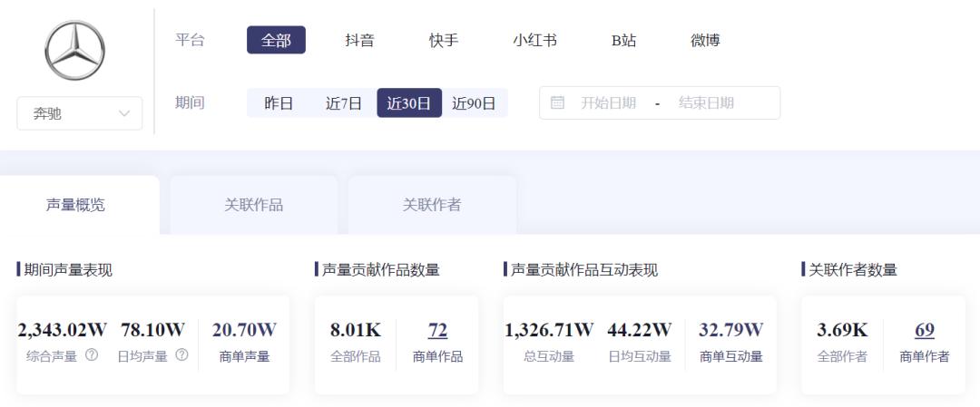Image resolution: width=980 pixels, height=407 pixels.
Task: Select the 微博 platform filter
Action: 705,40
